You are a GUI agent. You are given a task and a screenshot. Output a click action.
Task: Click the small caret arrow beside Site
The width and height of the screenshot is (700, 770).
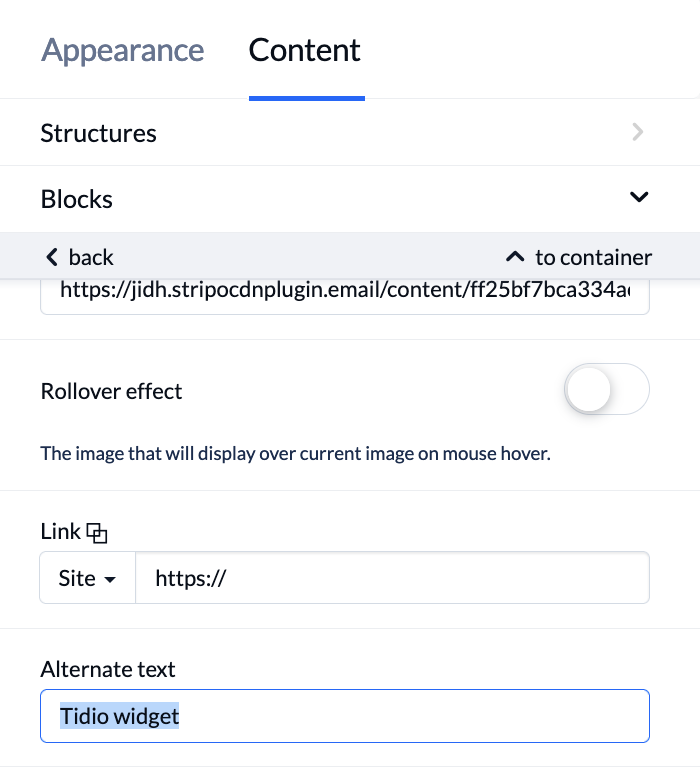click(x=111, y=579)
